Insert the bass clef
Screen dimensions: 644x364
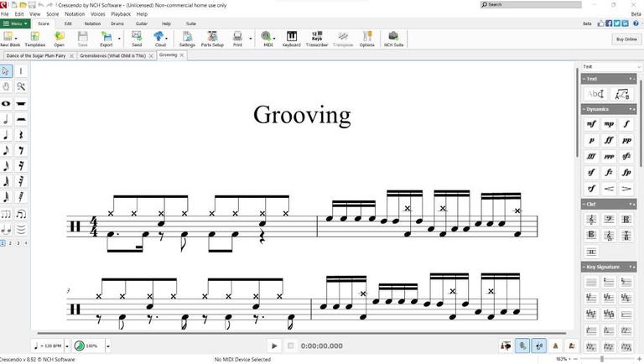pos(609,220)
